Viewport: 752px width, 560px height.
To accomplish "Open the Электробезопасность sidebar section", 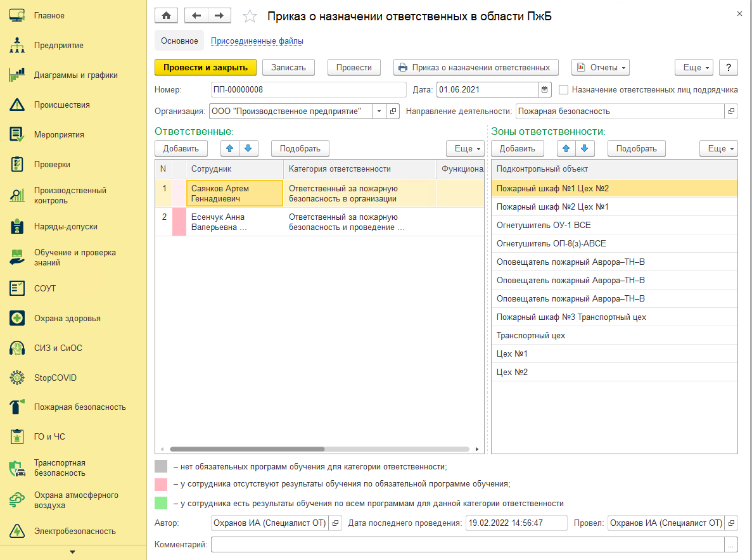I will (75, 531).
